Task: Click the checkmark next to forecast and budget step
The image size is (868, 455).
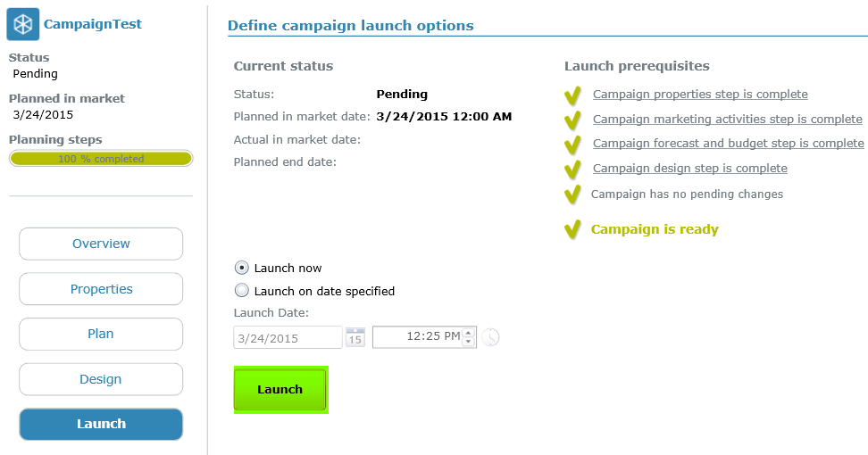Action: [x=572, y=144]
